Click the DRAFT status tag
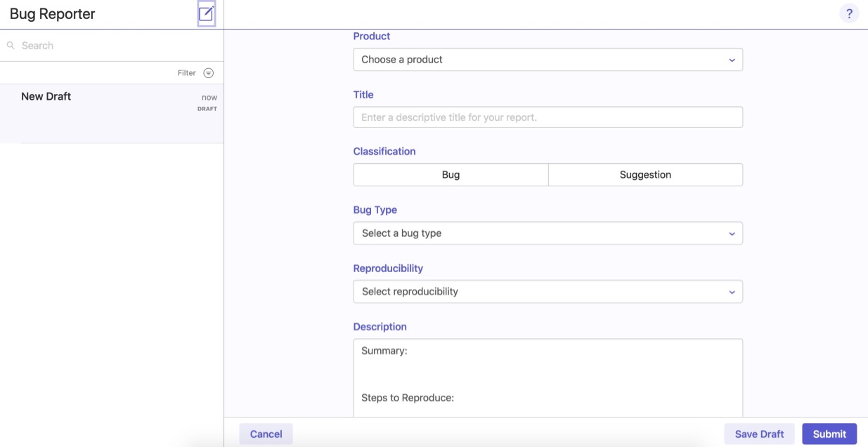Image resolution: width=868 pixels, height=447 pixels. [207, 109]
